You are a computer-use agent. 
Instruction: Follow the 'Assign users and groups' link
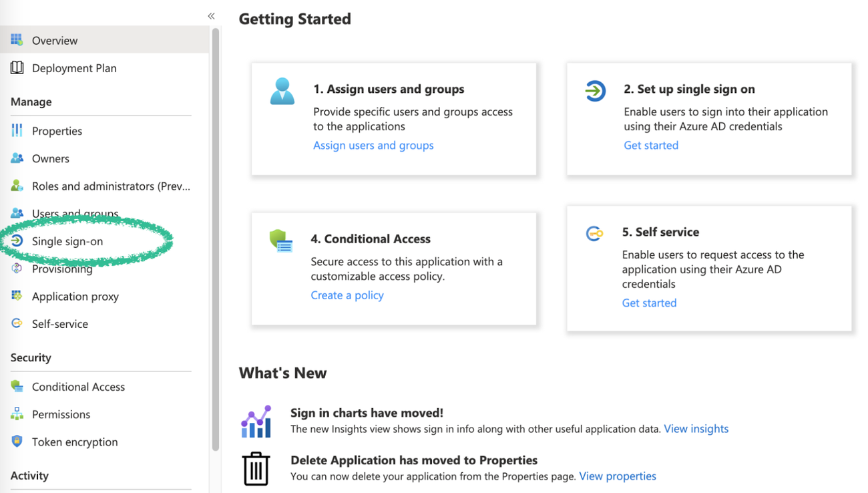373,145
